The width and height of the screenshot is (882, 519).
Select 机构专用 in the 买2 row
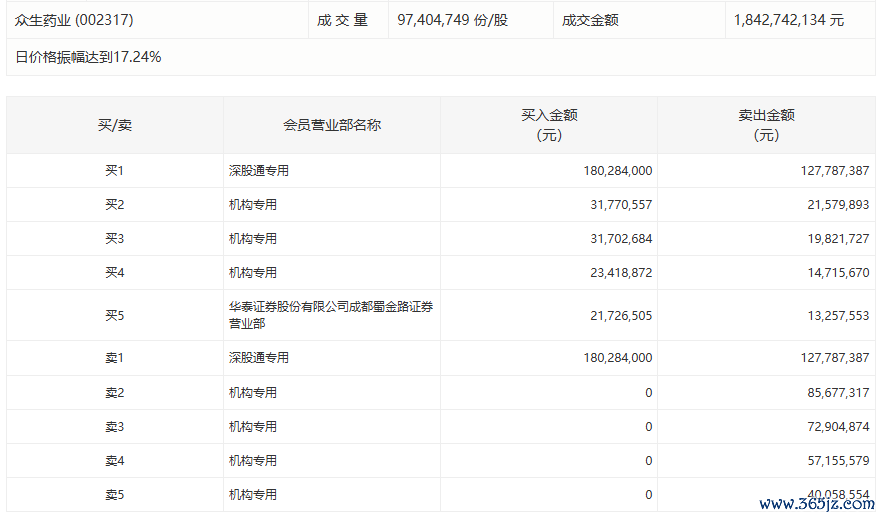253,205
